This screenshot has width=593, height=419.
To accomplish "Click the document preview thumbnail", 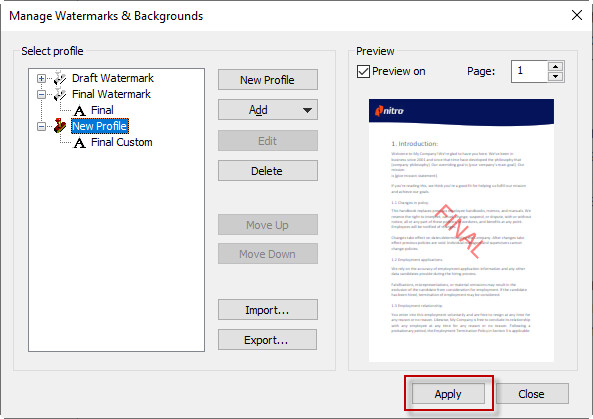I will pyautogui.click(x=461, y=230).
